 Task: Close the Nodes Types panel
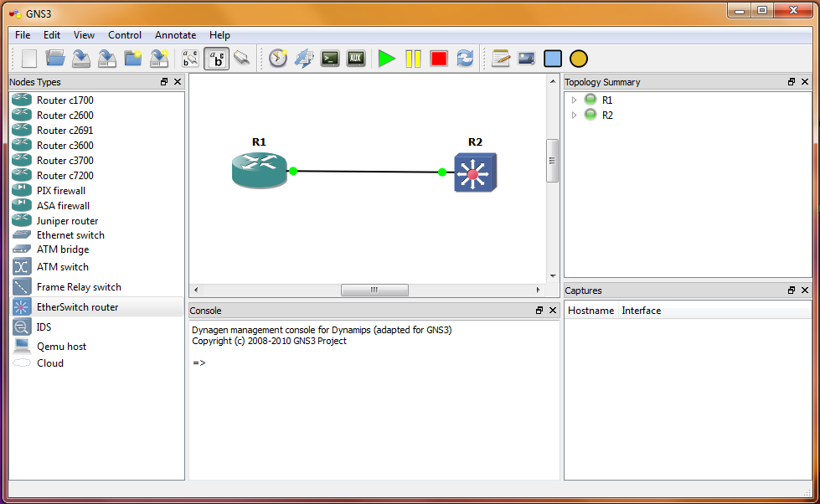tap(178, 82)
